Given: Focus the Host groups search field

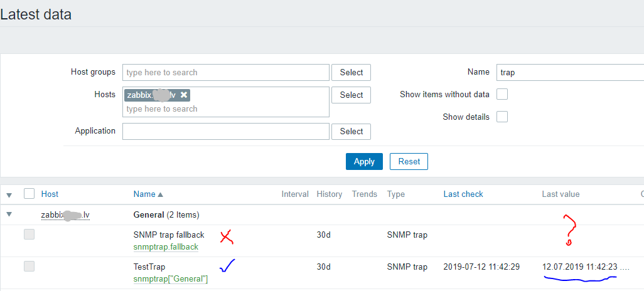Looking at the screenshot, I should [x=226, y=72].
